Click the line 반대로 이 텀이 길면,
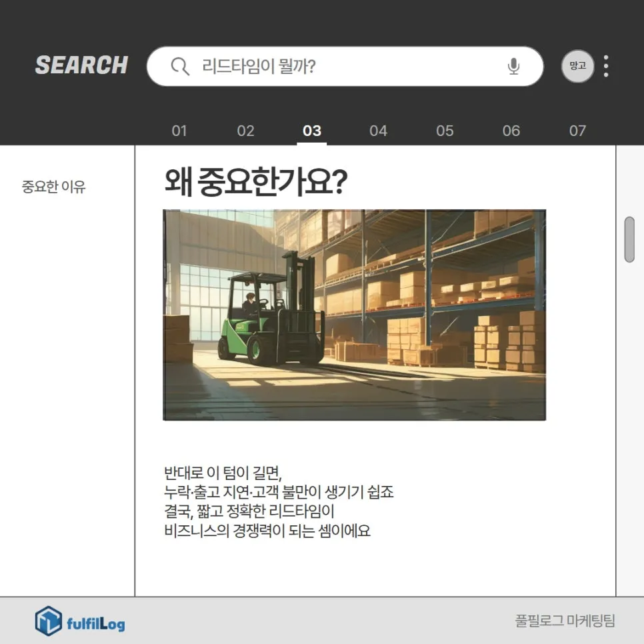644x644 pixels. point(223,473)
